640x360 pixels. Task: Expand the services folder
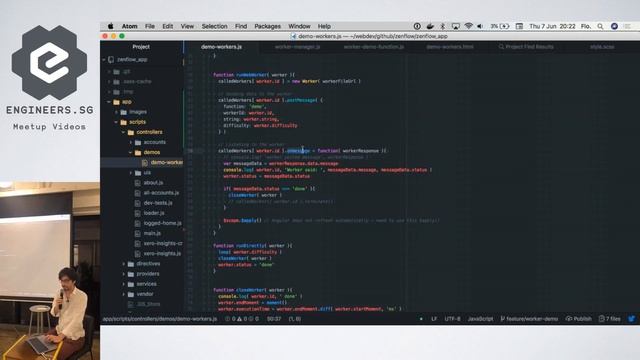[x=123, y=284]
